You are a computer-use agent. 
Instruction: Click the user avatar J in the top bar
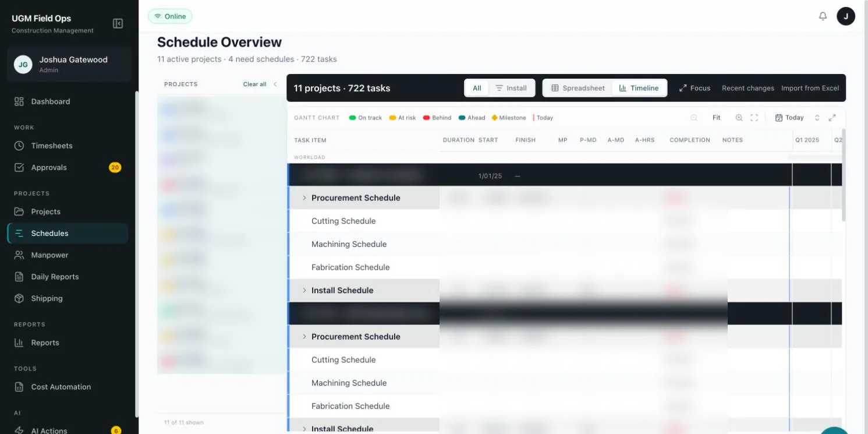(x=846, y=16)
